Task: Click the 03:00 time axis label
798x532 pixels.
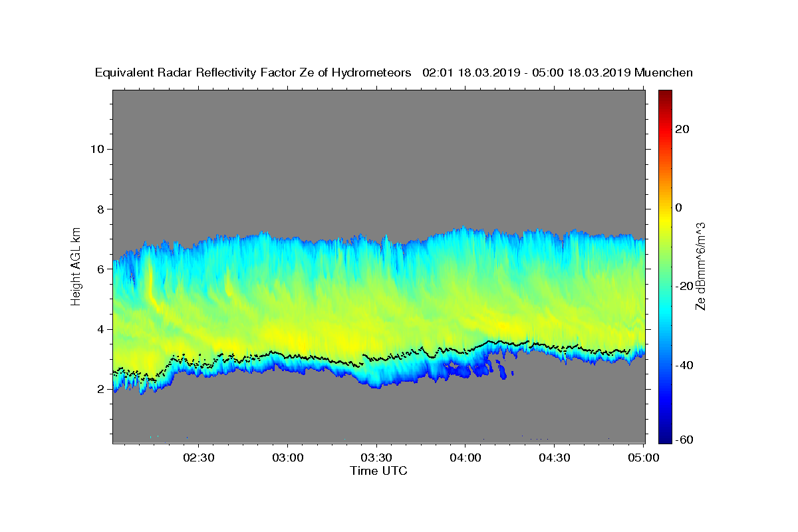Action: (x=288, y=458)
